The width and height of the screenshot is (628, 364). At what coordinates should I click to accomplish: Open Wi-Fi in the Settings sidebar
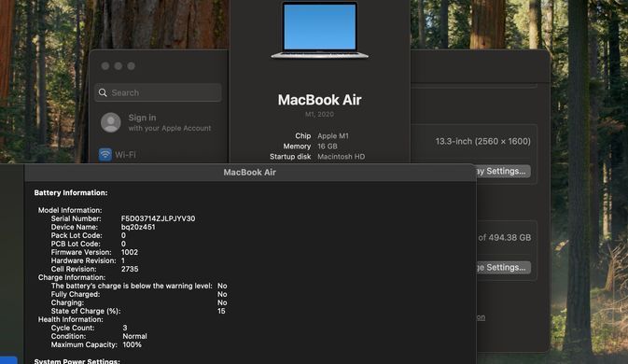click(x=117, y=155)
